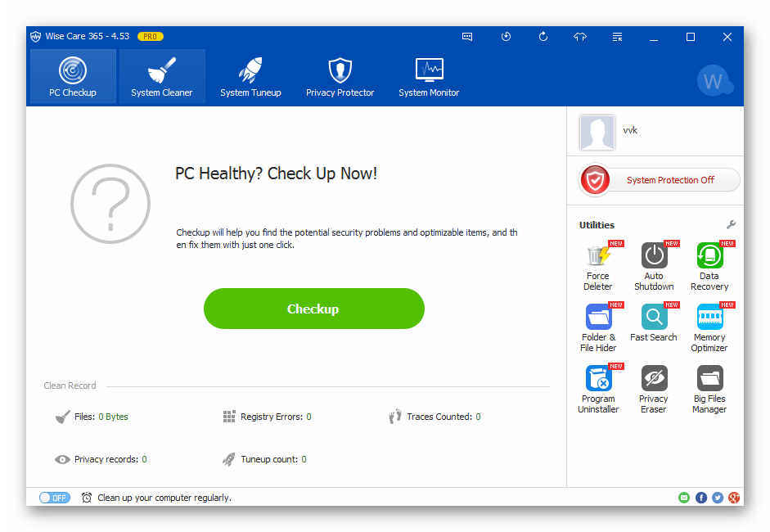
Task: Click the round W logo badge
Action: 714,81
